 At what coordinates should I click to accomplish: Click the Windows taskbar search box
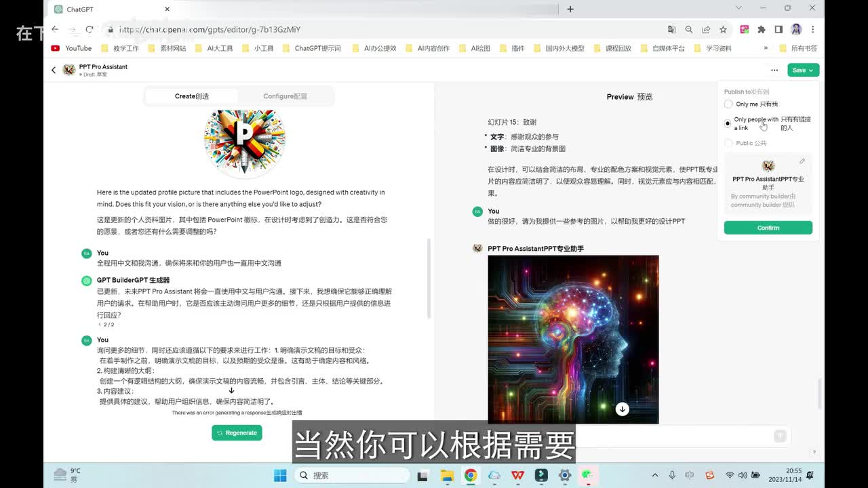(351, 475)
